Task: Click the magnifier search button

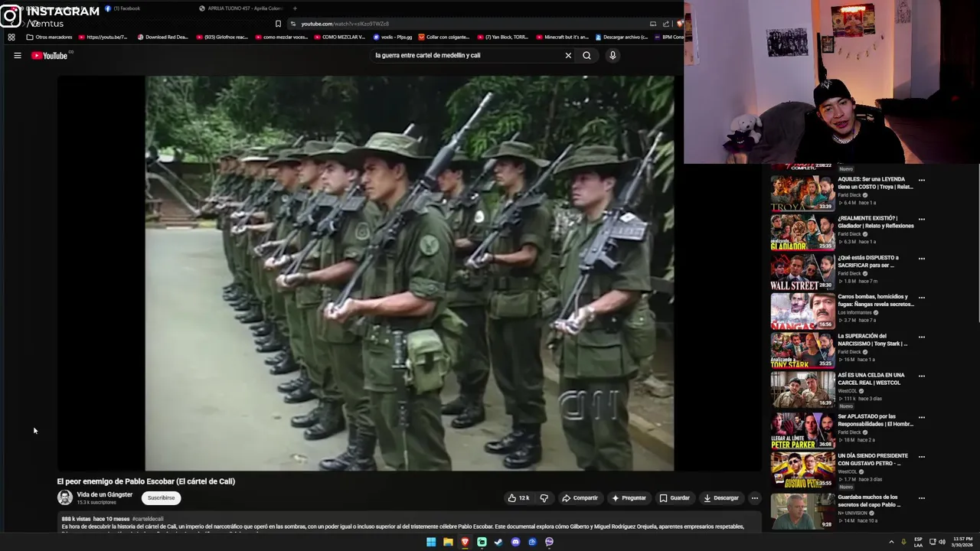Action: pos(586,55)
